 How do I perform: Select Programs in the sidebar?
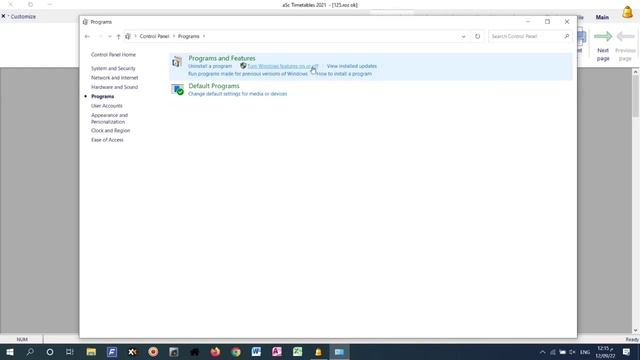click(102, 96)
